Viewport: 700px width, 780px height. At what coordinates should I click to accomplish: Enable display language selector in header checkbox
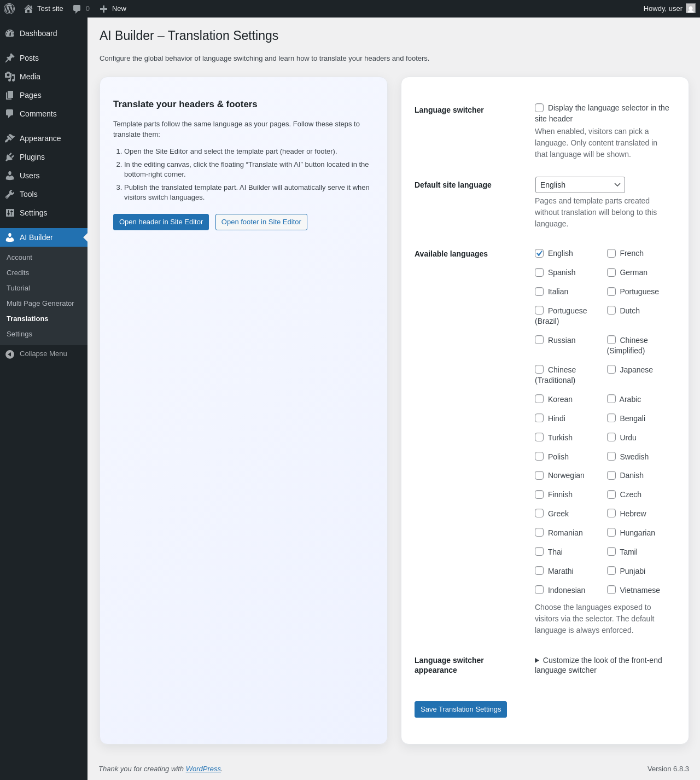(x=539, y=108)
